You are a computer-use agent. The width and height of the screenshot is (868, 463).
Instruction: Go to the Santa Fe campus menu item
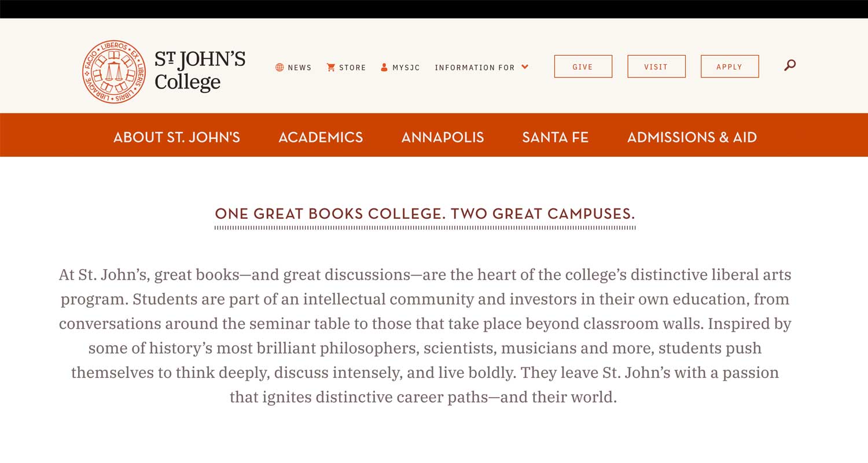[555, 137]
